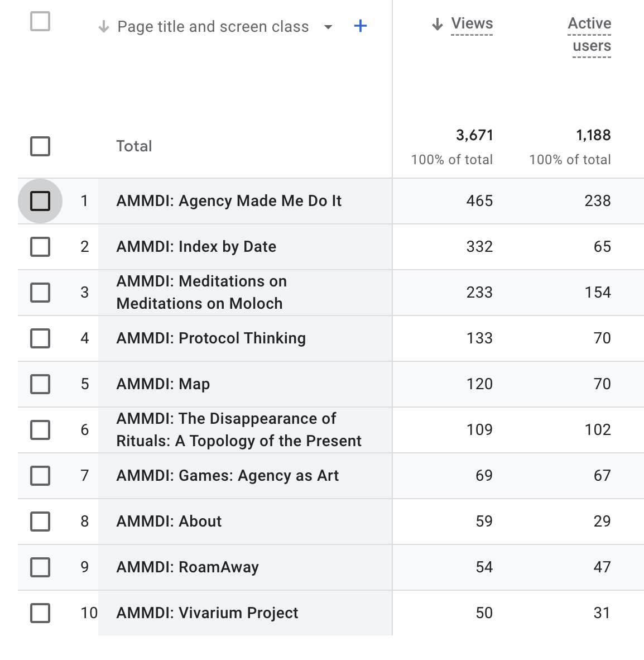
Task: Select the Vivarium Project row checkbox
Action: 40,613
